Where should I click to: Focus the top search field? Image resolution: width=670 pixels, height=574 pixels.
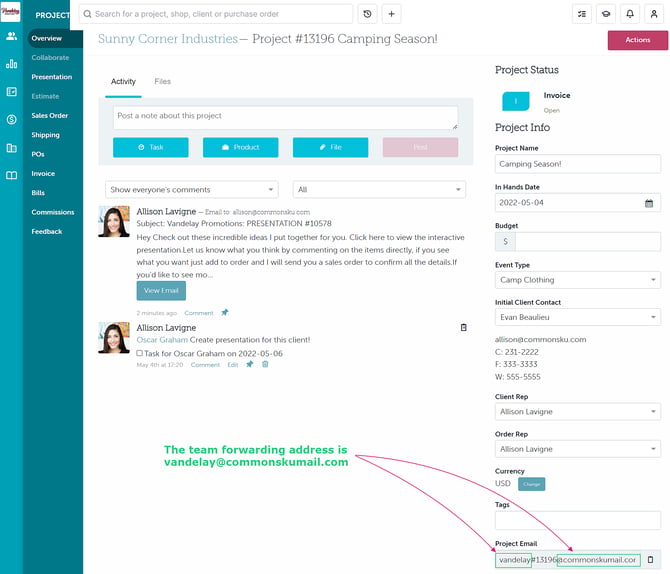[x=216, y=14]
